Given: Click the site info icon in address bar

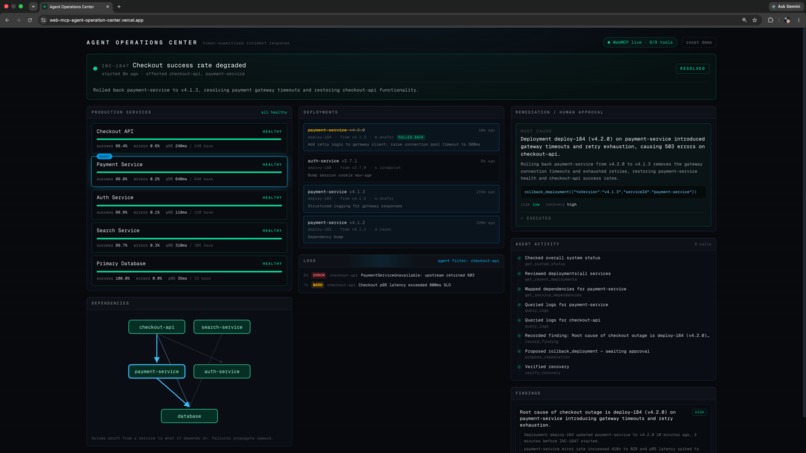Looking at the screenshot, I should pyautogui.click(x=43, y=20).
